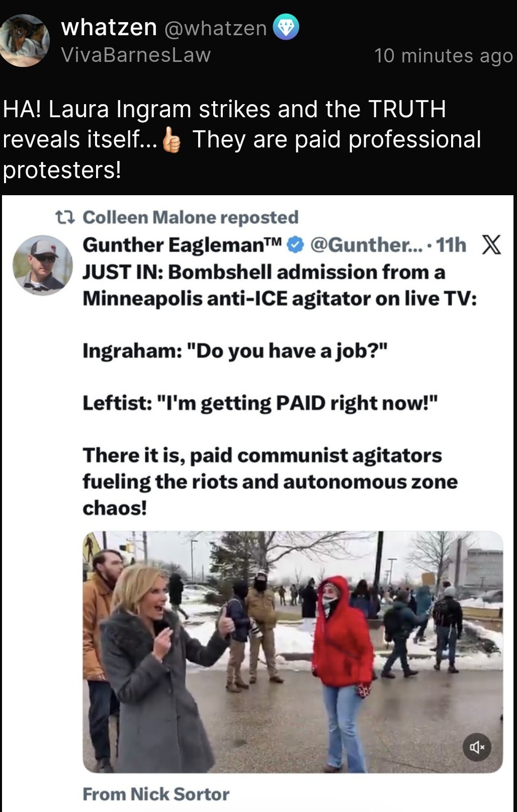
Task: Open Gunther Eagleman's profile picture
Action: pyautogui.click(x=42, y=265)
